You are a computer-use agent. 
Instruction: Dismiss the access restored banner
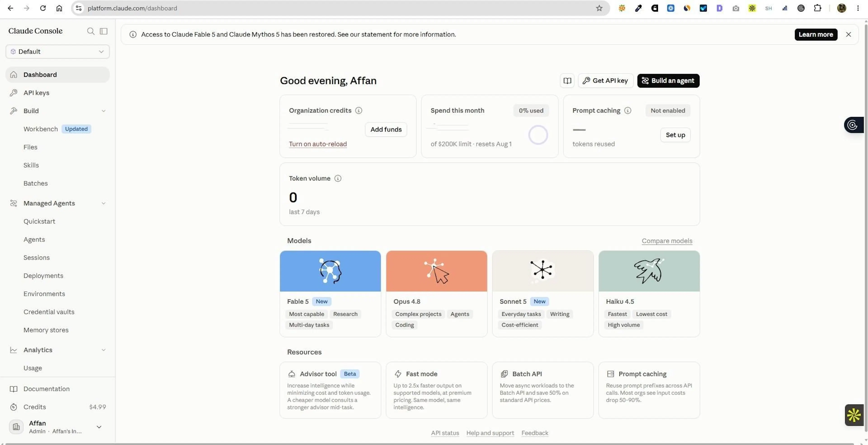tap(849, 34)
